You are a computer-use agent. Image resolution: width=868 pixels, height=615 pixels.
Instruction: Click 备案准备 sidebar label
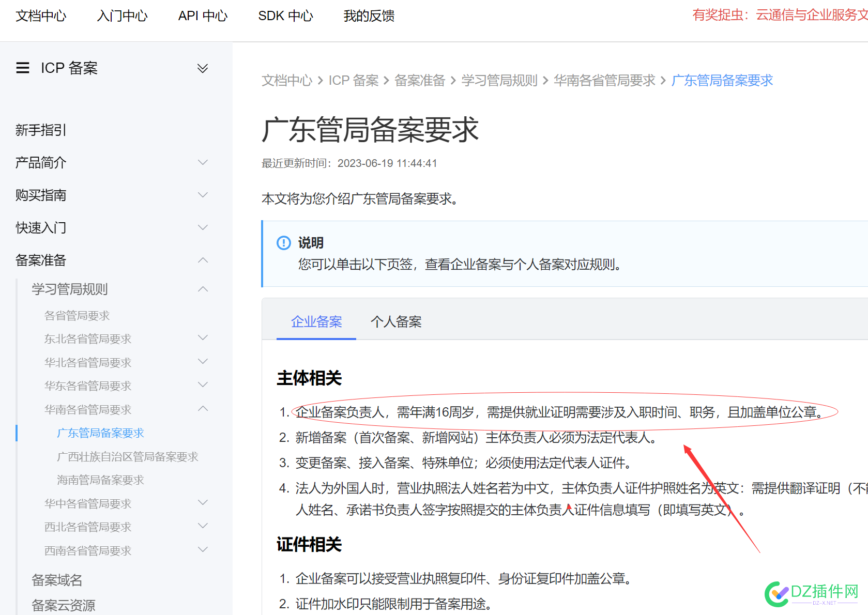tap(41, 260)
